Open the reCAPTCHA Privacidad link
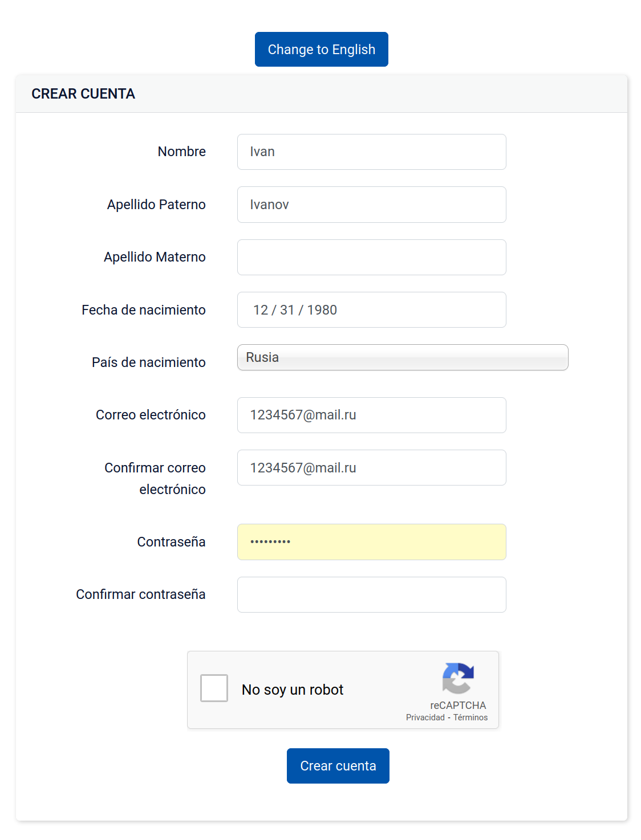Viewport: 641px width, 840px height. click(x=425, y=717)
